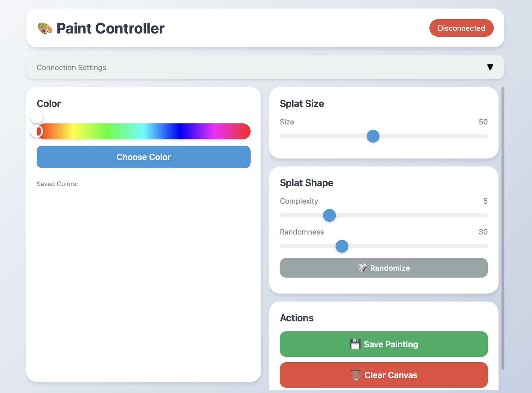Click the 'Size' slider label

point(287,122)
